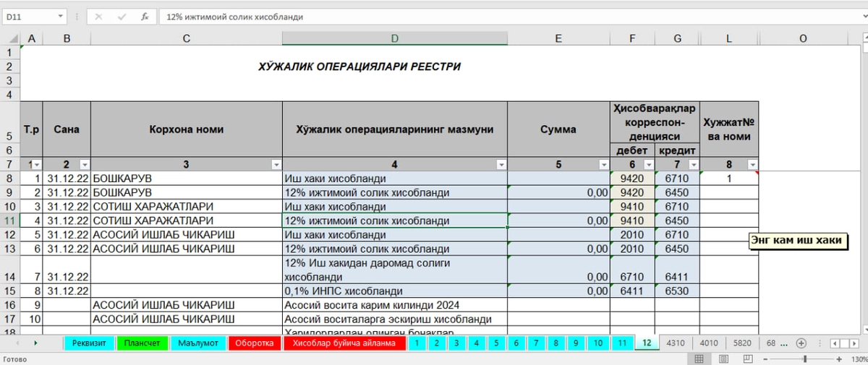
Task: Select column L header
Action: click(x=729, y=38)
